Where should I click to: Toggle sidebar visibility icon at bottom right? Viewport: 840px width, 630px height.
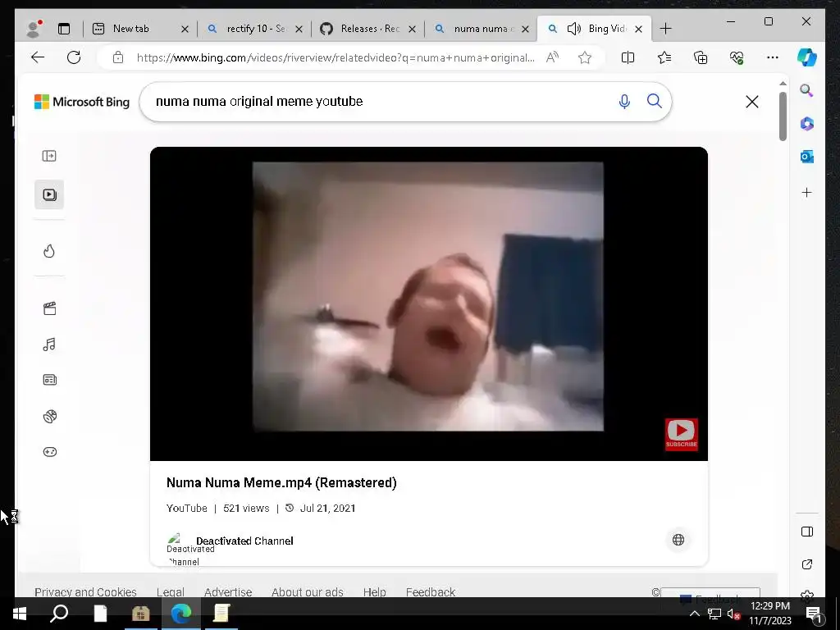coord(807,532)
